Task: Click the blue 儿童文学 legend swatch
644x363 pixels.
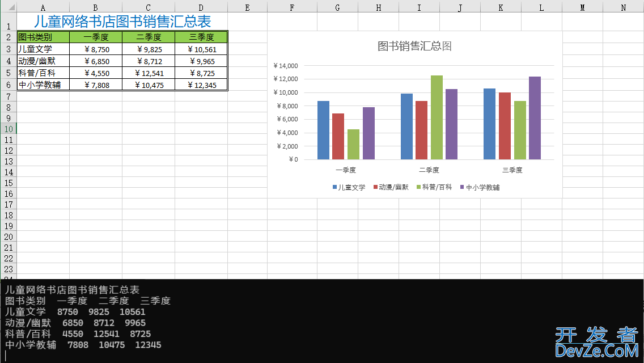Action: coord(334,187)
